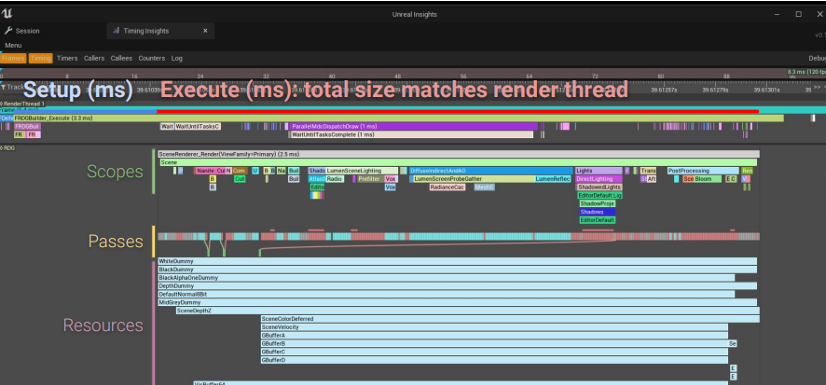Toggle the Timers panel view
Viewport: 826px width, 385px height.
click(67, 58)
